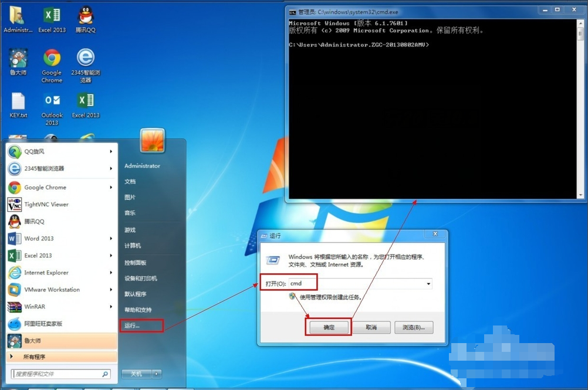Expand the shutdown options arrow next to 关机
Viewport: 588px width, 390px height.
[157, 374]
